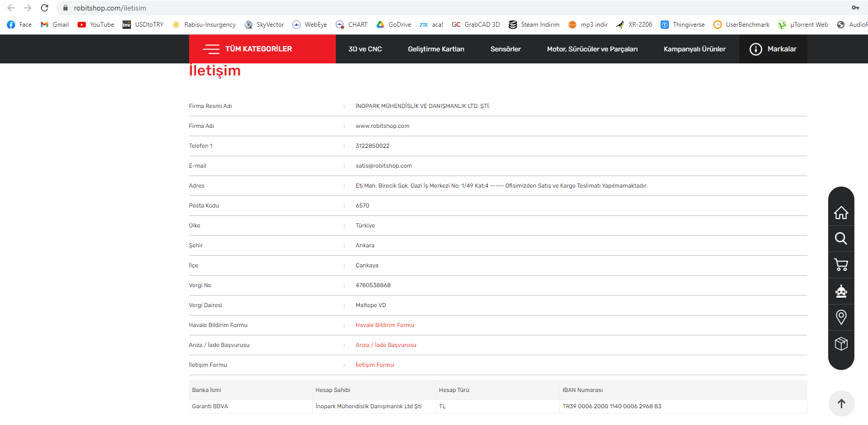Open the Arıza / İade Başvurusu link
The height and width of the screenshot is (425, 868).
(386, 345)
